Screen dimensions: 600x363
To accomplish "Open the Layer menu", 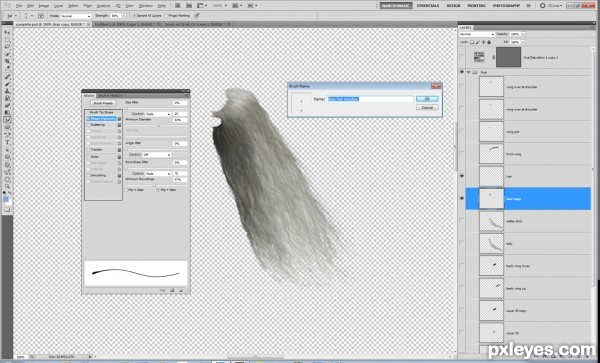I will pos(59,6).
